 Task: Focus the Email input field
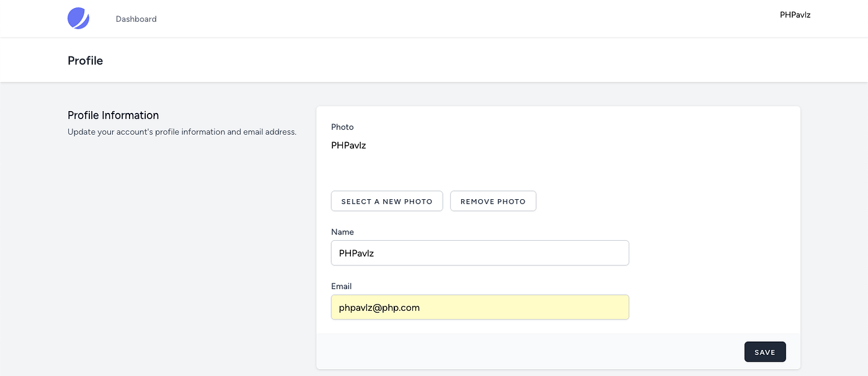pyautogui.click(x=480, y=307)
